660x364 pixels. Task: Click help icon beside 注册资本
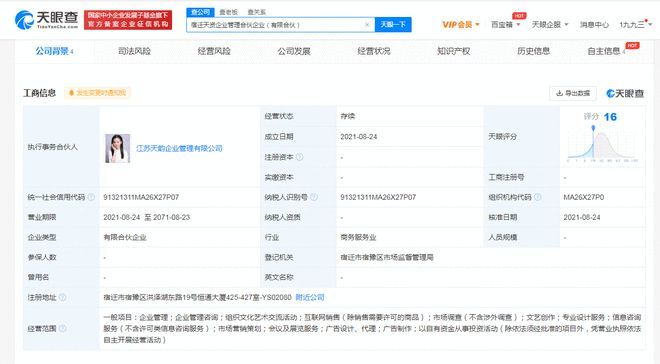click(299, 157)
